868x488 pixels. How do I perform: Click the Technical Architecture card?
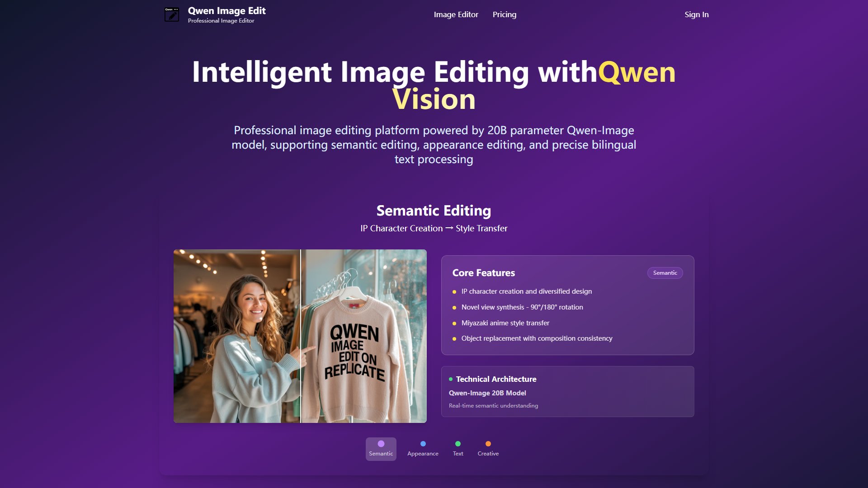coord(568,391)
